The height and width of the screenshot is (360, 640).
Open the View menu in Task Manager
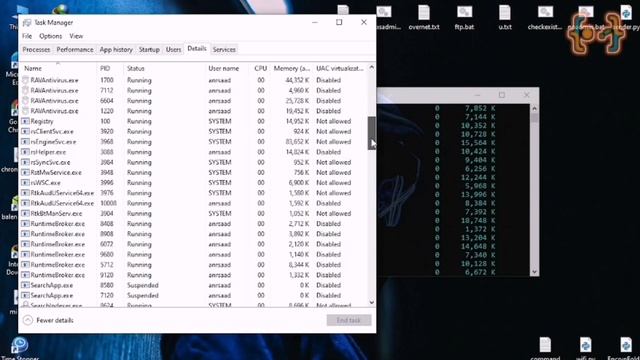pyautogui.click(x=76, y=36)
